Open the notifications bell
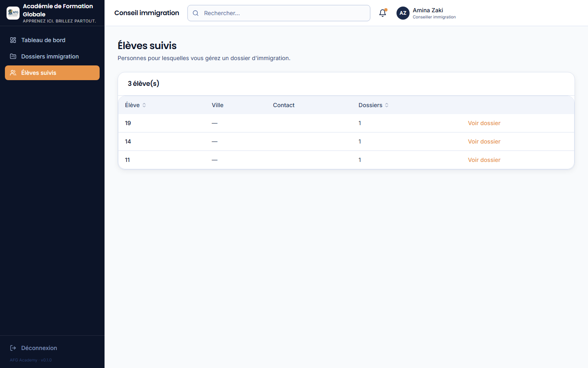588x368 pixels. (383, 13)
